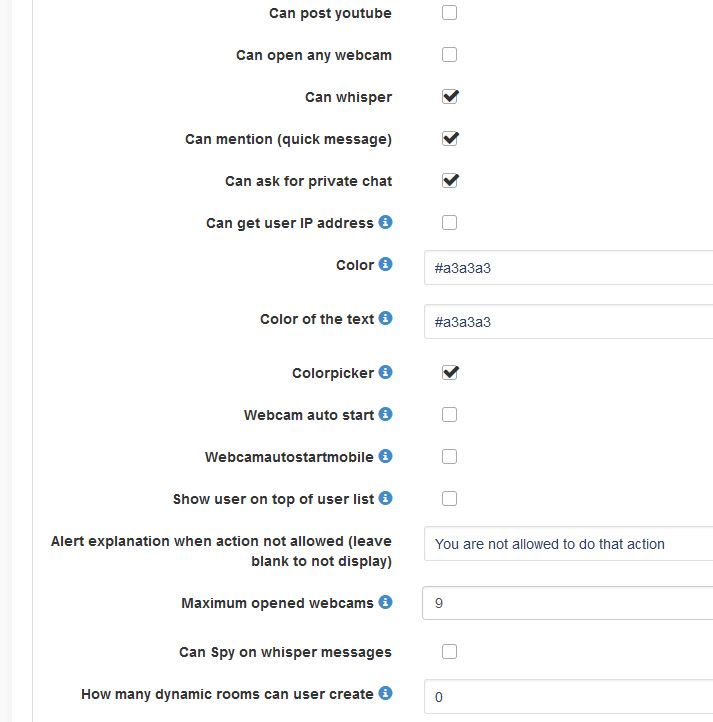The height and width of the screenshot is (722, 713).
Task: Enable Can Spy on whisper messages
Action: pos(450,652)
